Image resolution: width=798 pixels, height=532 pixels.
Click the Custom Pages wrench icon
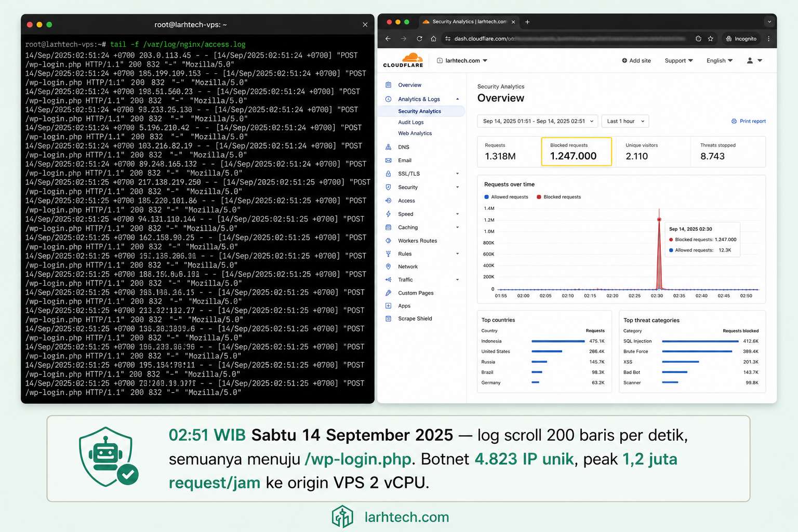tap(388, 293)
